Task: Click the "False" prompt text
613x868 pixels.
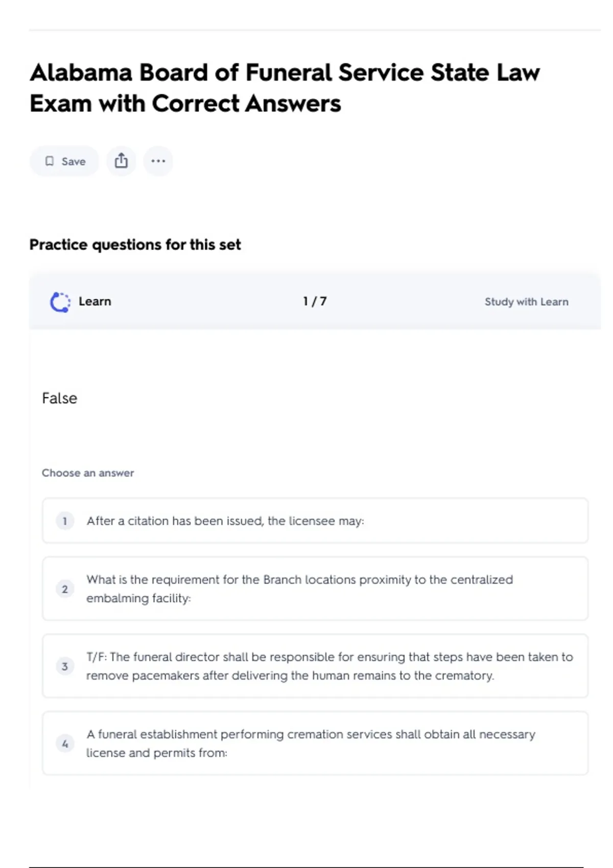Action: click(60, 398)
